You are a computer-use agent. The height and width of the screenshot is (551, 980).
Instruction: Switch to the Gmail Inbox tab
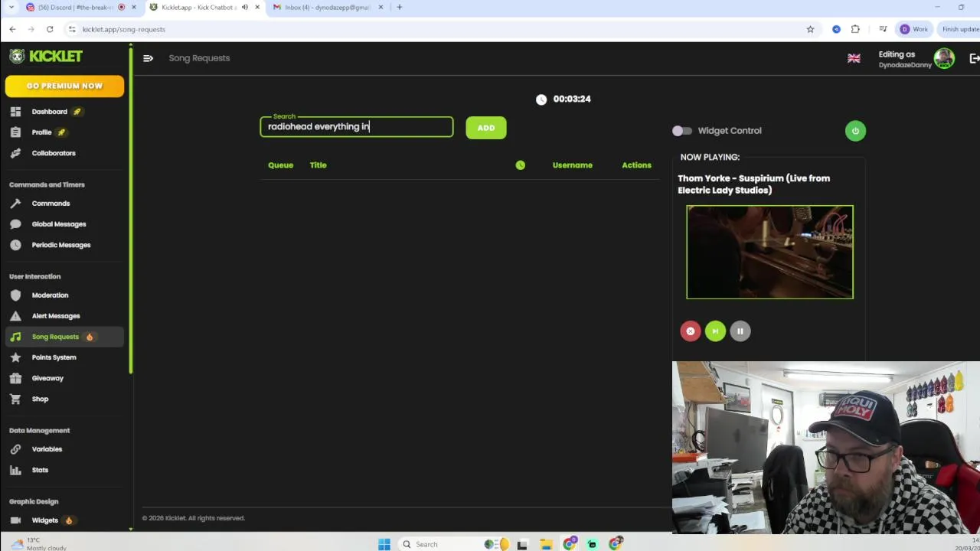tap(328, 8)
